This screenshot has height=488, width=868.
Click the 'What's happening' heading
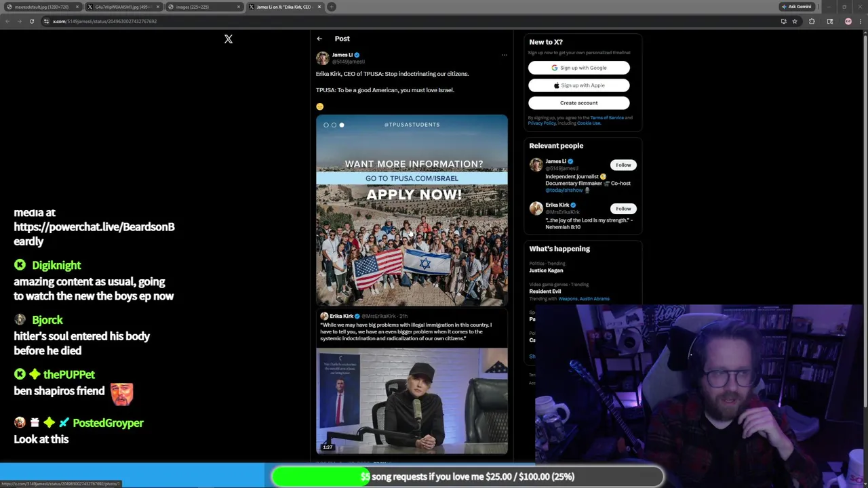[x=559, y=249]
